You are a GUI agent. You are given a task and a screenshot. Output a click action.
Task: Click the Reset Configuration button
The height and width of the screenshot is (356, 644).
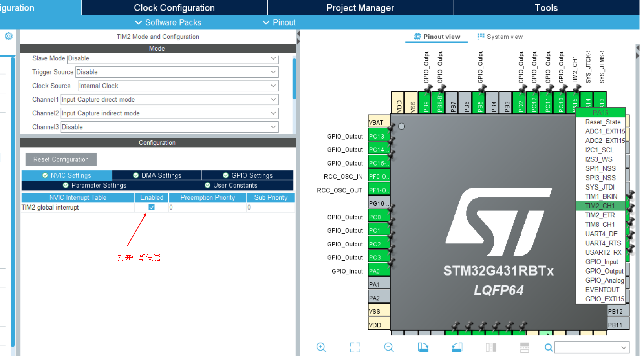[x=61, y=159]
